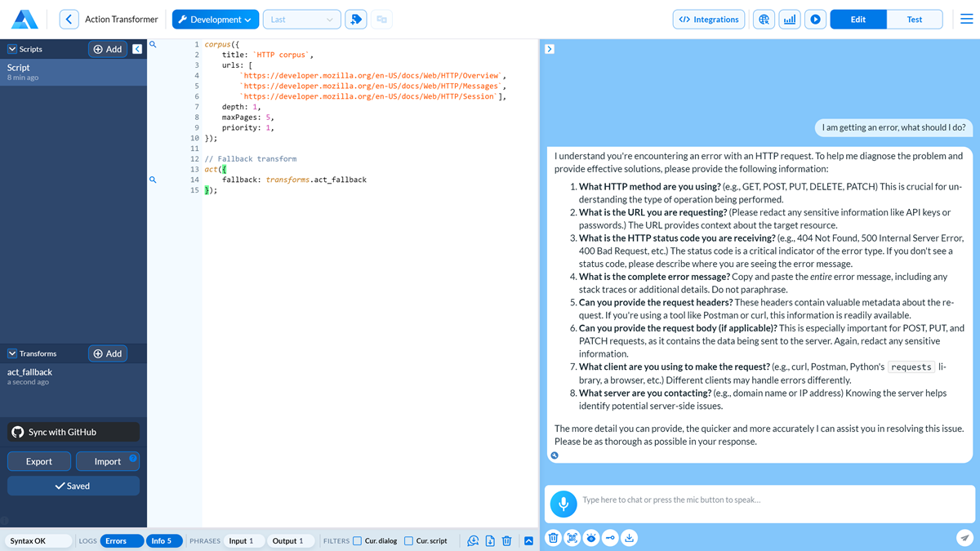Go back using the left arrow button

pos(69,20)
